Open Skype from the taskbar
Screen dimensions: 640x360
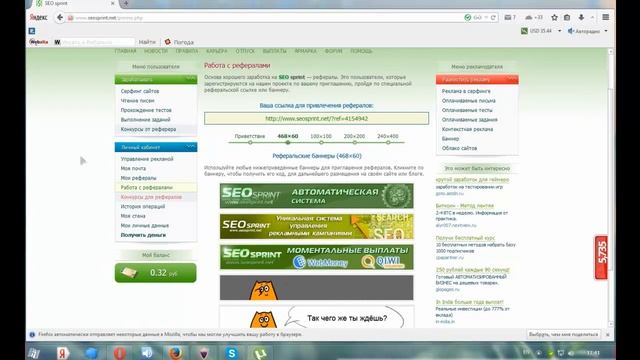[x=231, y=353]
